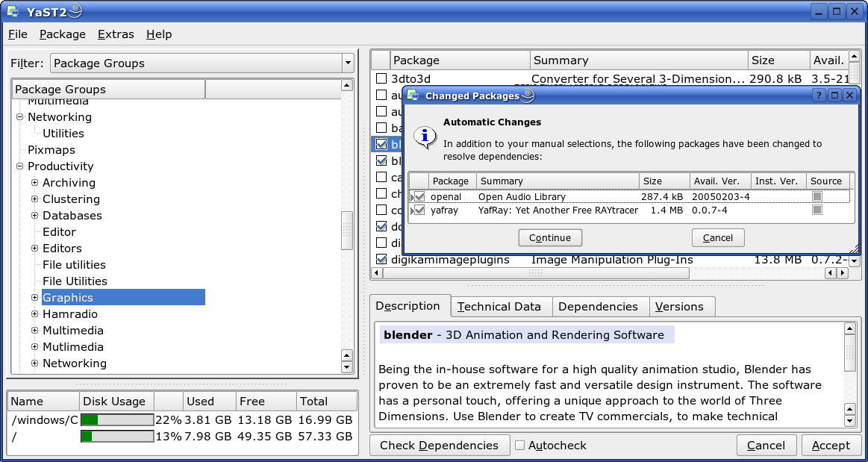Click Continue in the Changed Packages dialog
This screenshot has width=868, height=462.
pos(550,238)
